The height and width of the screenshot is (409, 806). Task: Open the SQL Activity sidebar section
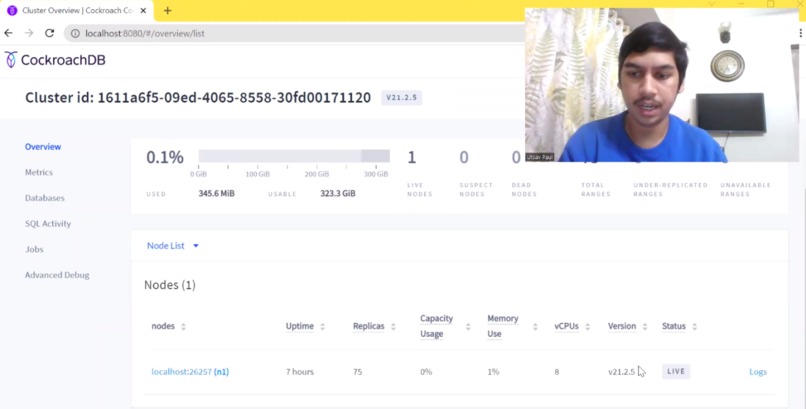pyautogui.click(x=48, y=224)
